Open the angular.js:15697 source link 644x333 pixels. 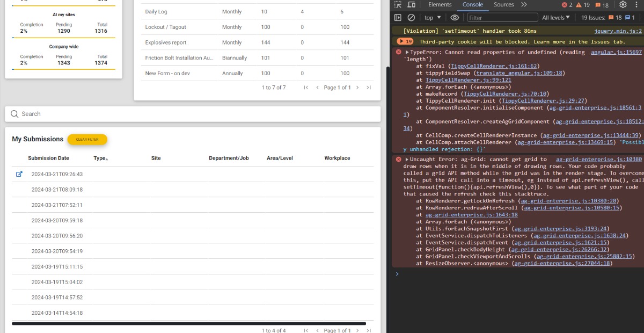(616, 52)
